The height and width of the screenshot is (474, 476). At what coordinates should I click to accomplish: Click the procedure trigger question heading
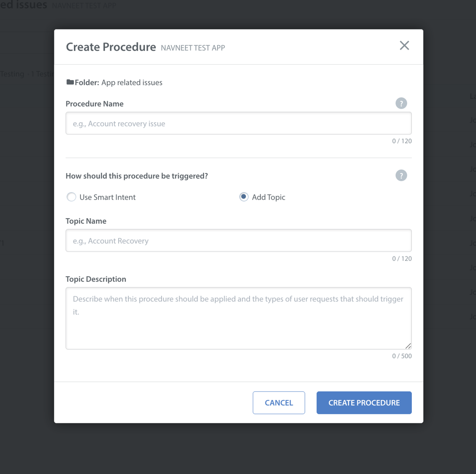point(137,176)
